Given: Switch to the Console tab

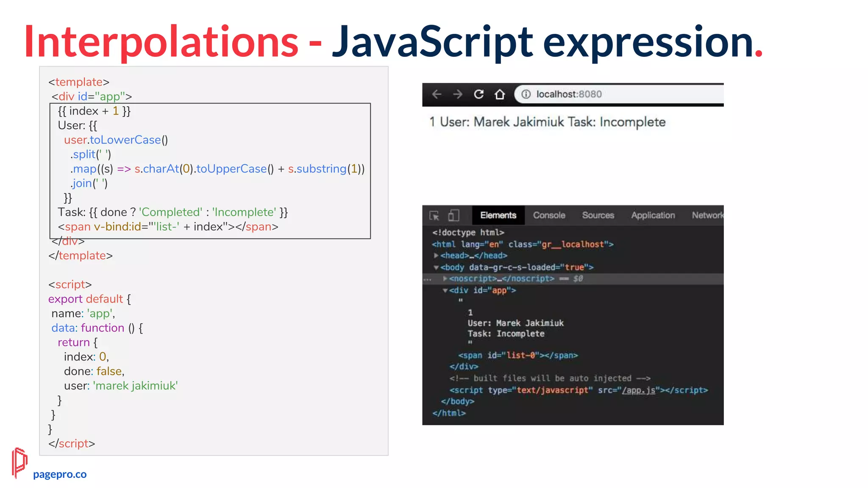Looking at the screenshot, I should pyautogui.click(x=549, y=216).
